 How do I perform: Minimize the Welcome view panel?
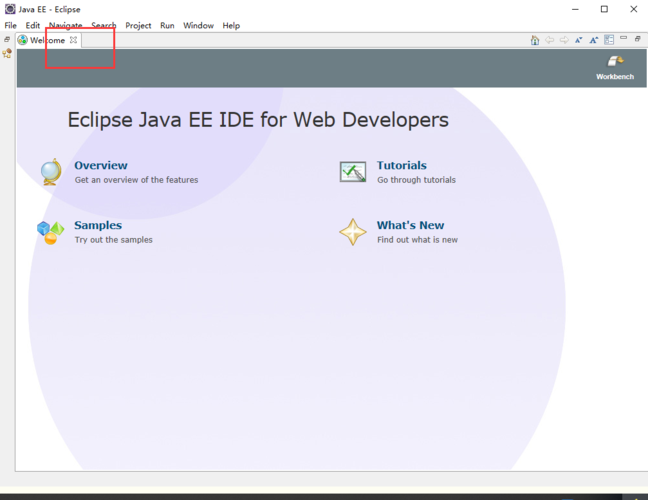click(624, 38)
